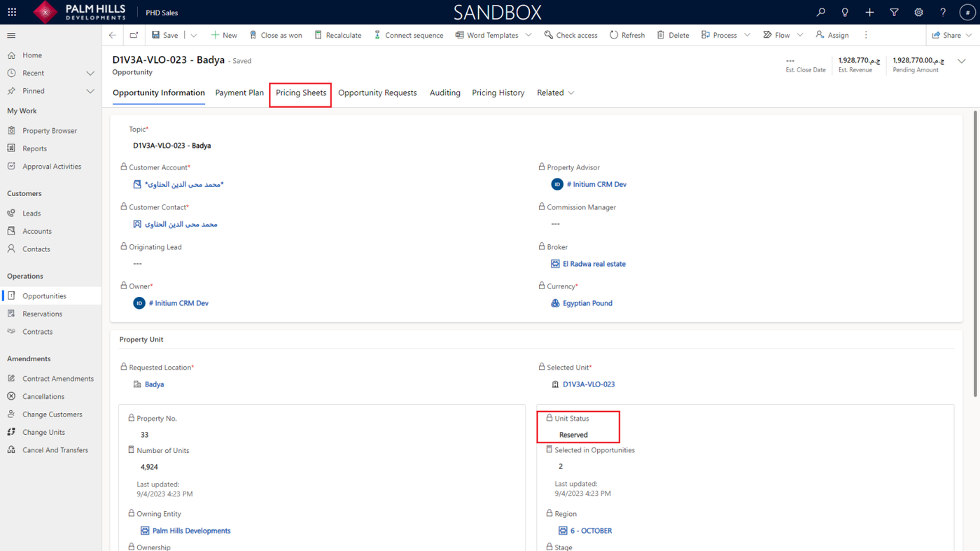Click Recalculate in the command bar

pos(338,35)
